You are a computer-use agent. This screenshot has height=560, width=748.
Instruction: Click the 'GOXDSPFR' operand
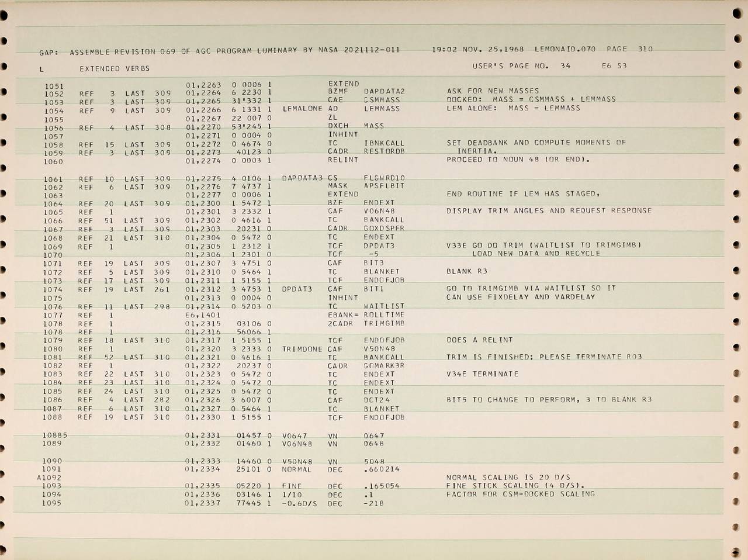coord(384,229)
